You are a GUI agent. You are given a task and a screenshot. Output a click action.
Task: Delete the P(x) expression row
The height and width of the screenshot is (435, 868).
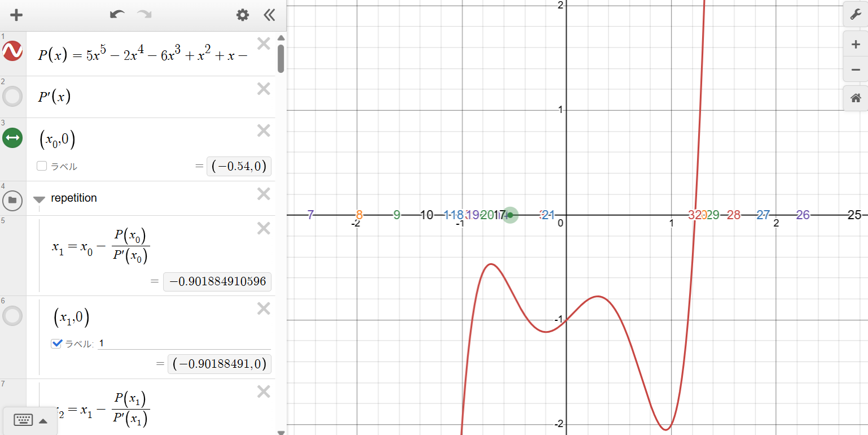point(264,43)
